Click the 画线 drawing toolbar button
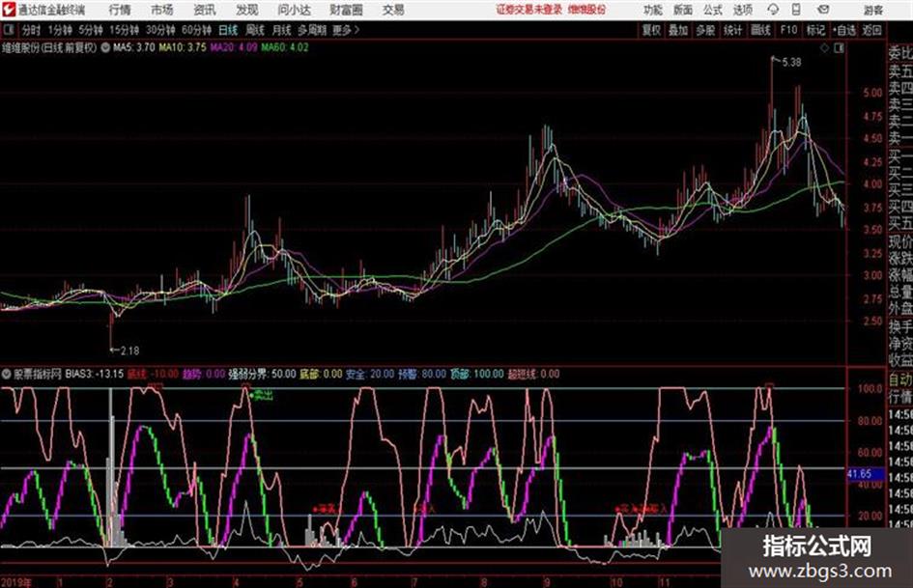Image resolution: width=913 pixels, height=588 pixels. tap(760, 30)
